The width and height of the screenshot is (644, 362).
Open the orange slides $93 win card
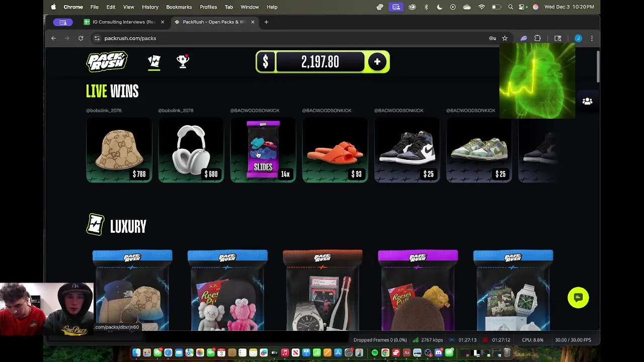(x=335, y=150)
